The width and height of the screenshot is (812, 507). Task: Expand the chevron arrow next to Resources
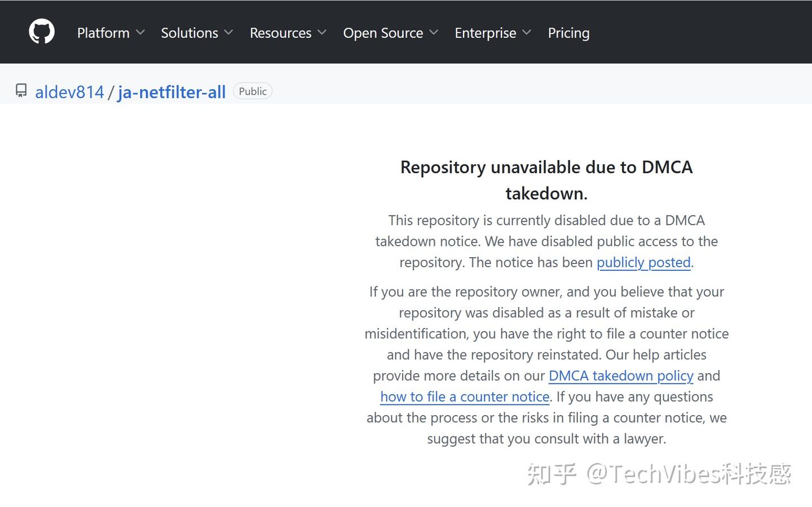pyautogui.click(x=322, y=33)
